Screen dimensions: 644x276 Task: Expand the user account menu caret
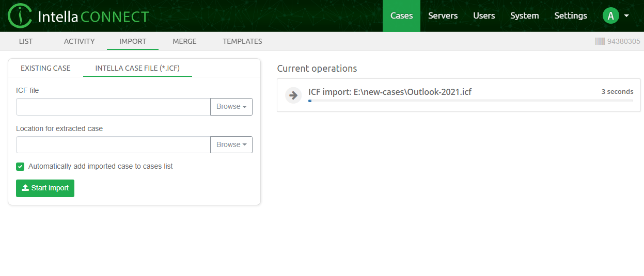(x=626, y=16)
